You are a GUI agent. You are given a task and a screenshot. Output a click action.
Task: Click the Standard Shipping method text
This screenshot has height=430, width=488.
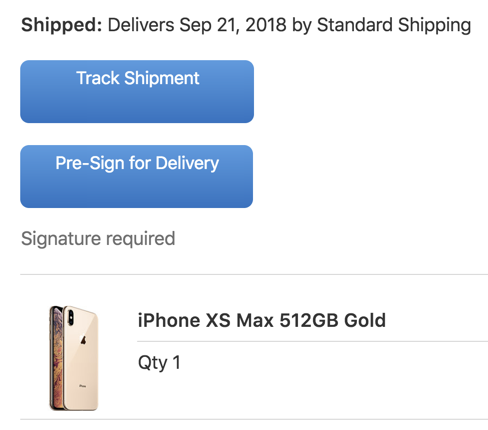(x=394, y=25)
